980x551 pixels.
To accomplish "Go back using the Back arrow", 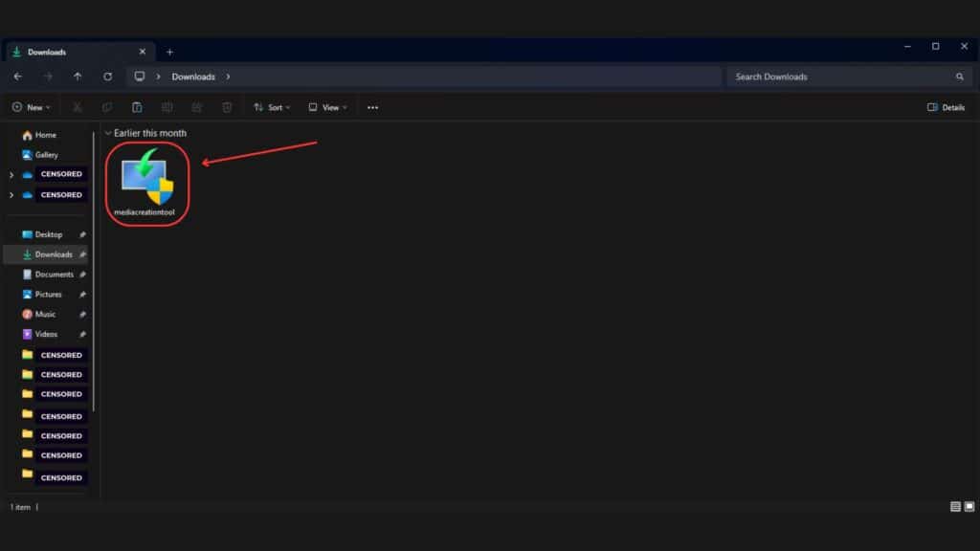I will point(18,77).
